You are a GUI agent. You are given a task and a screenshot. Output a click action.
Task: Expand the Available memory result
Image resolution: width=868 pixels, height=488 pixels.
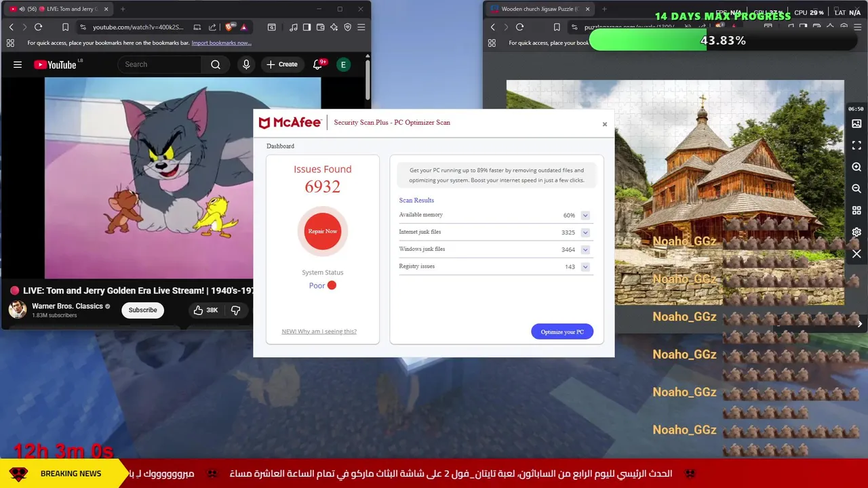(x=585, y=216)
